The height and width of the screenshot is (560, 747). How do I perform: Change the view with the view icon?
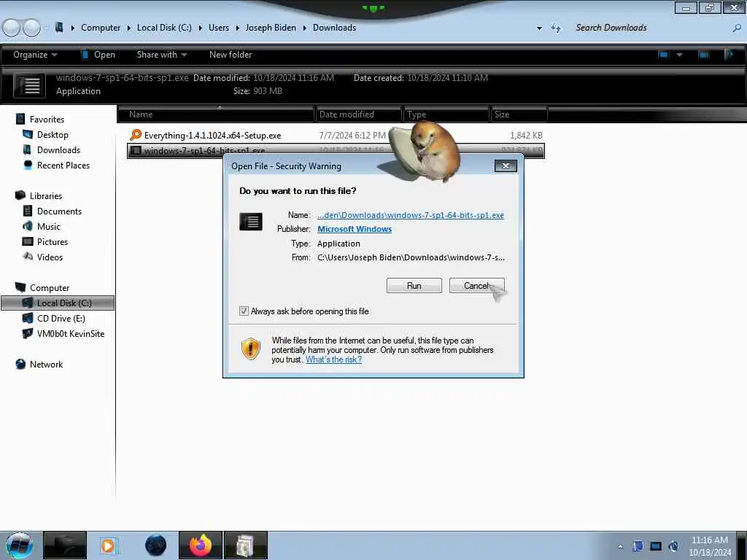point(663,55)
